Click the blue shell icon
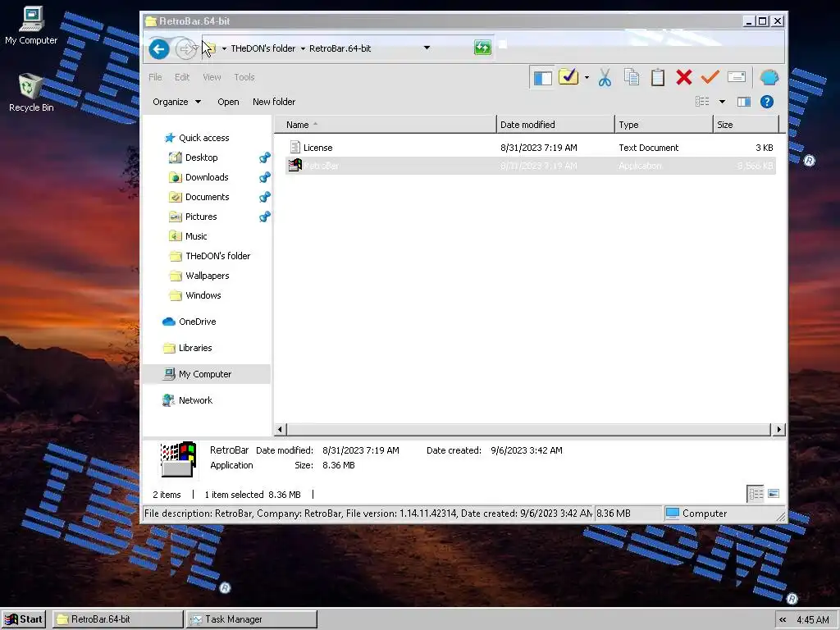840x630 pixels. (x=769, y=78)
